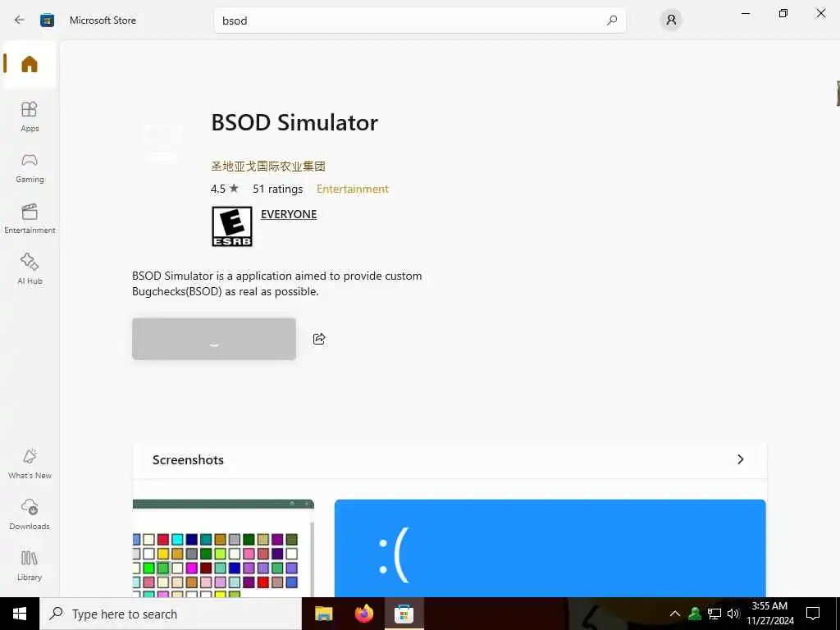Open the blue sad-face screenshot thumbnail

(550, 548)
